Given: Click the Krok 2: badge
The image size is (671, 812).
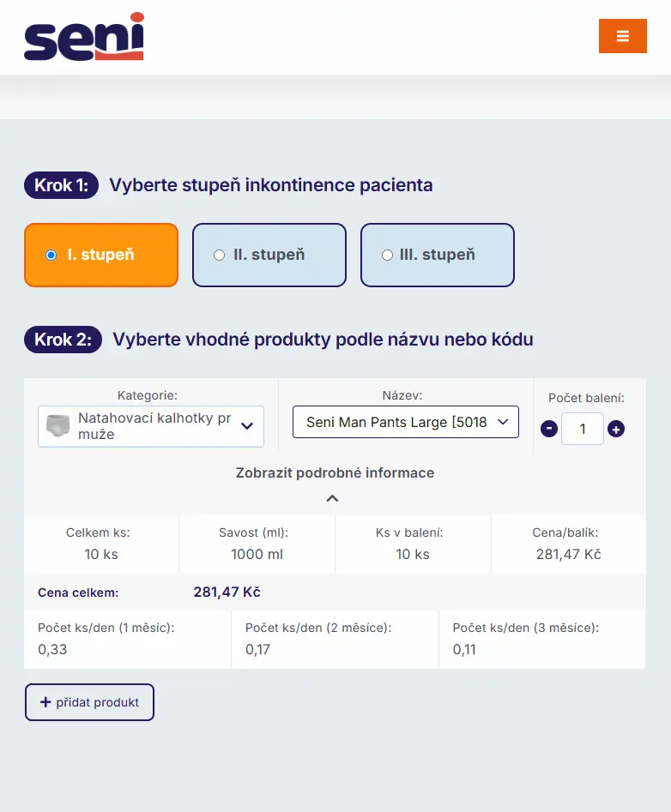Looking at the screenshot, I should tap(63, 340).
